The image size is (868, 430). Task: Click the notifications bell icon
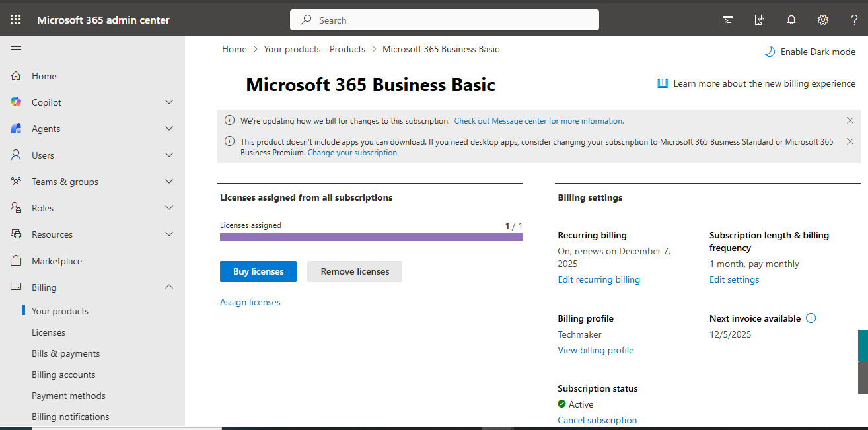[791, 20]
